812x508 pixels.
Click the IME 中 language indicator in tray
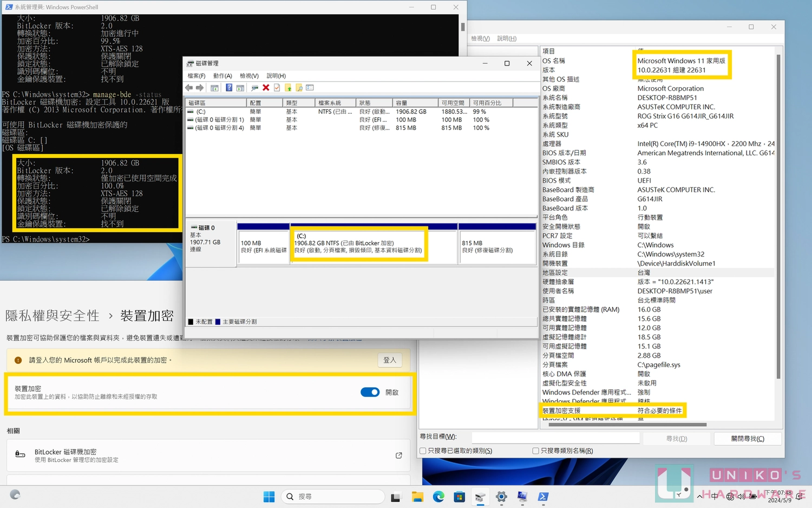715,496
